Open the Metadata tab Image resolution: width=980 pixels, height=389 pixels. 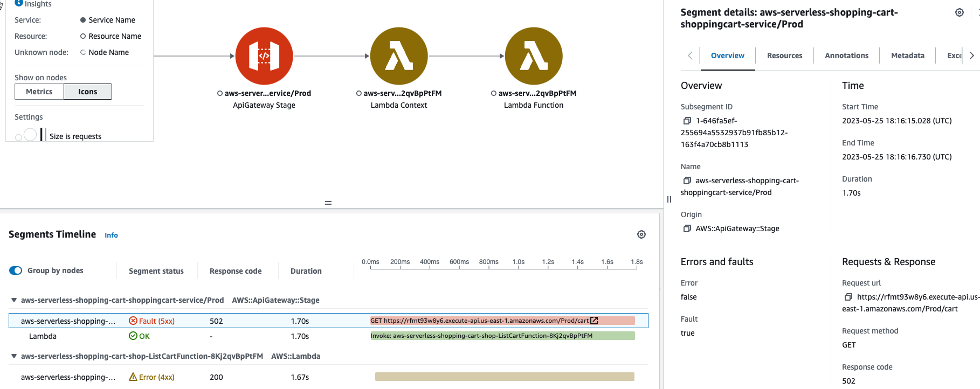[908, 55]
